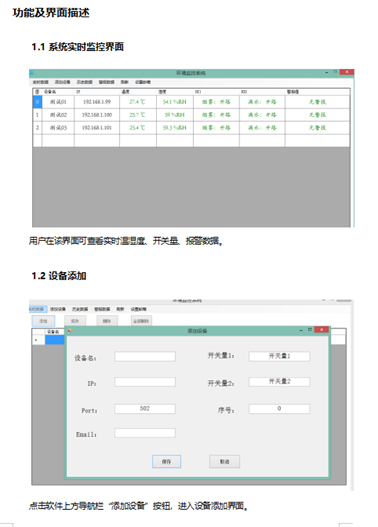Click the 保存 button in the dialog
Image resolution: width=378 pixels, height=527 pixels.
tap(166, 461)
